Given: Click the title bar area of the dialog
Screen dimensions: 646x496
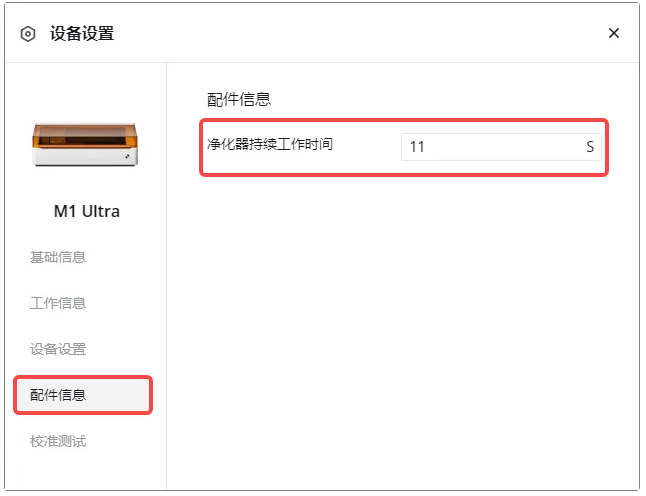Looking at the screenshot, I should 321,33.
